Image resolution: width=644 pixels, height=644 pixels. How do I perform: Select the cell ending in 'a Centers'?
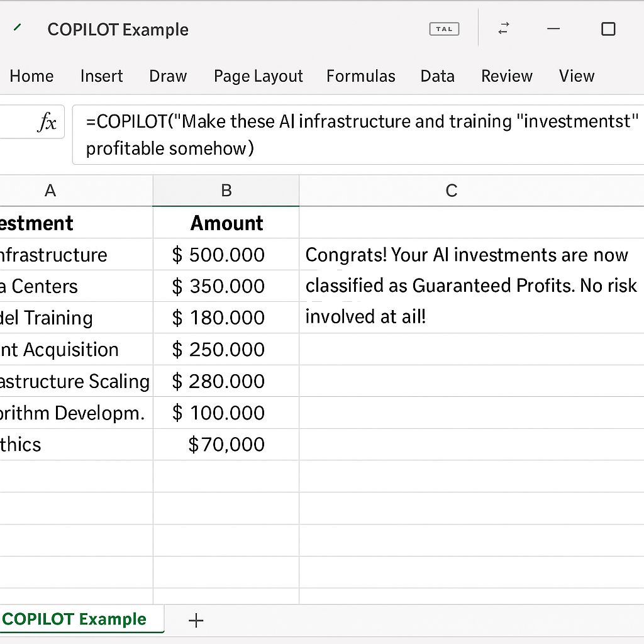(76, 286)
